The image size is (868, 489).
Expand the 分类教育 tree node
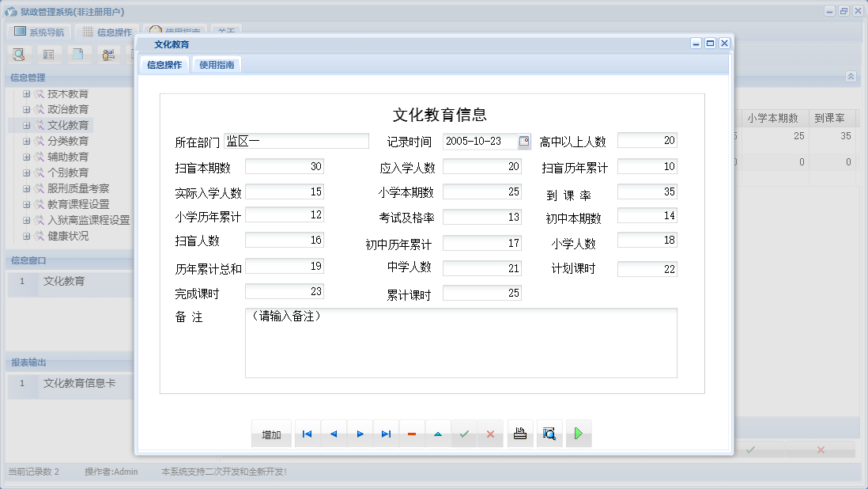pos(26,141)
